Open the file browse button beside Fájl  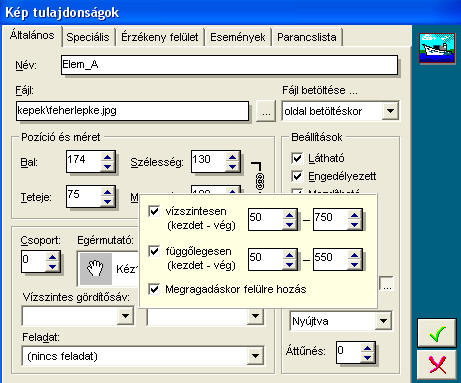pos(266,111)
